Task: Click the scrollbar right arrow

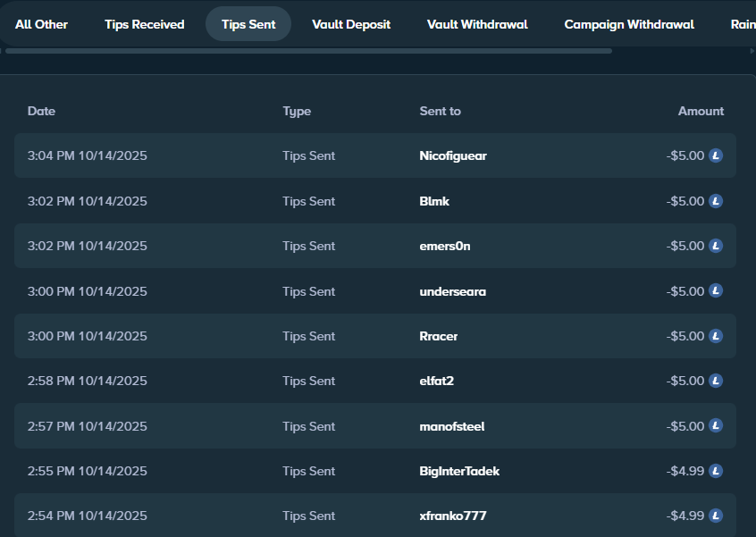Action: tap(752, 51)
